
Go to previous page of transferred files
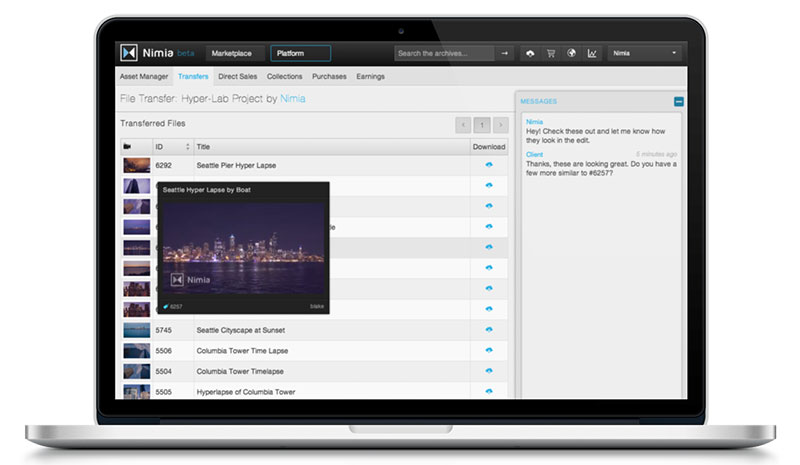click(x=463, y=125)
